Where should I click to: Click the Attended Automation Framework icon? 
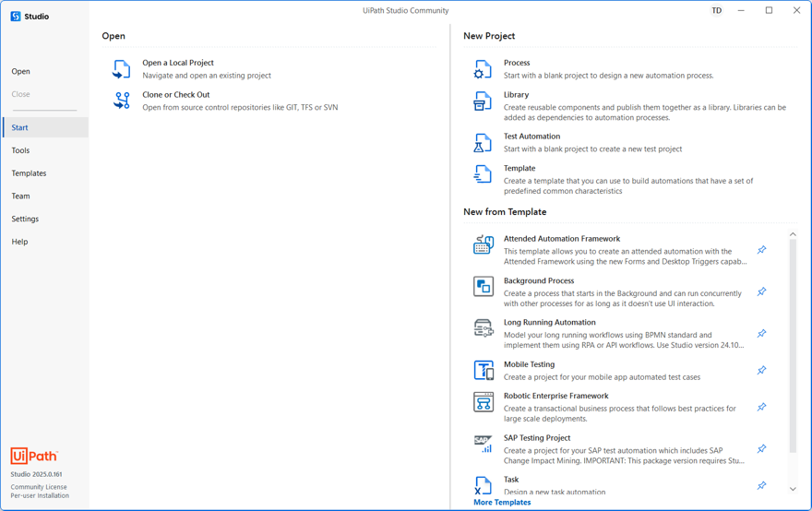pos(484,244)
